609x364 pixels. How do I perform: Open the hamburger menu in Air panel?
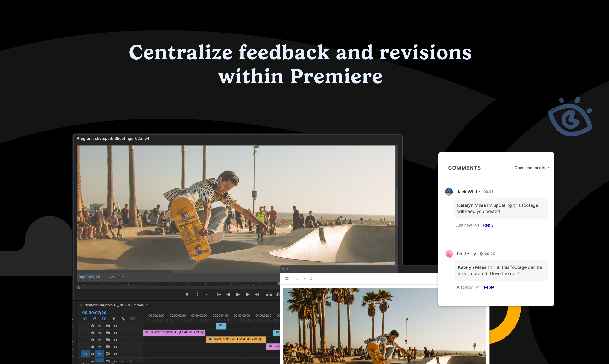(287, 279)
